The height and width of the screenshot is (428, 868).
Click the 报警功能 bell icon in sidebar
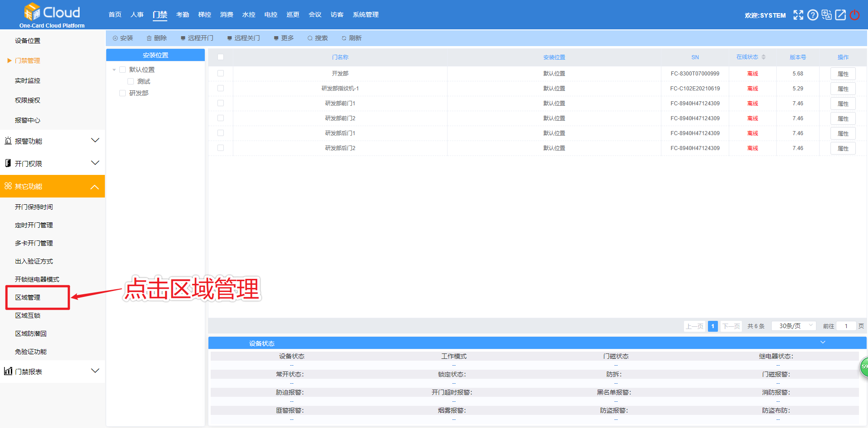8,141
